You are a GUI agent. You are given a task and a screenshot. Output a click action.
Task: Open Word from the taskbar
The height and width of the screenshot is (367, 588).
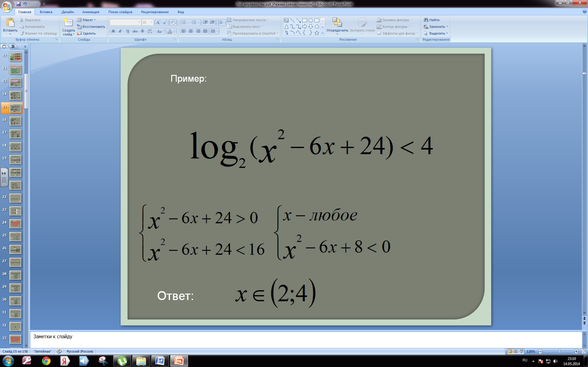160,361
